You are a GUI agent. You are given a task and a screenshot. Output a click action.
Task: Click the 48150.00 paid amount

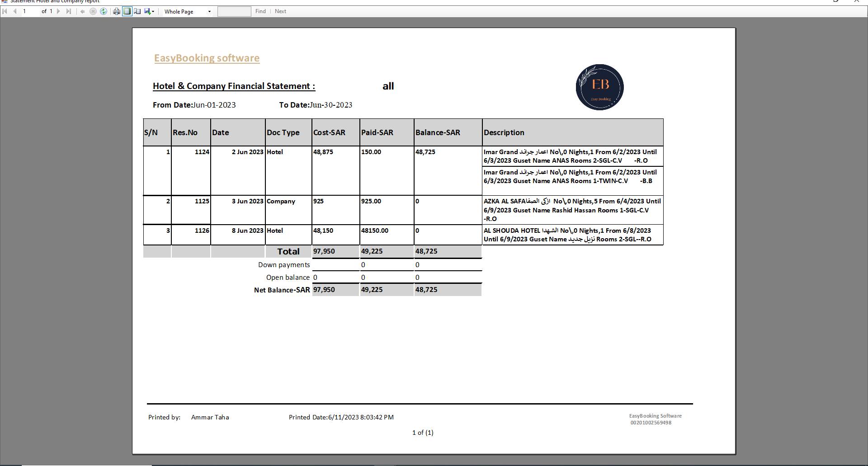pos(375,231)
